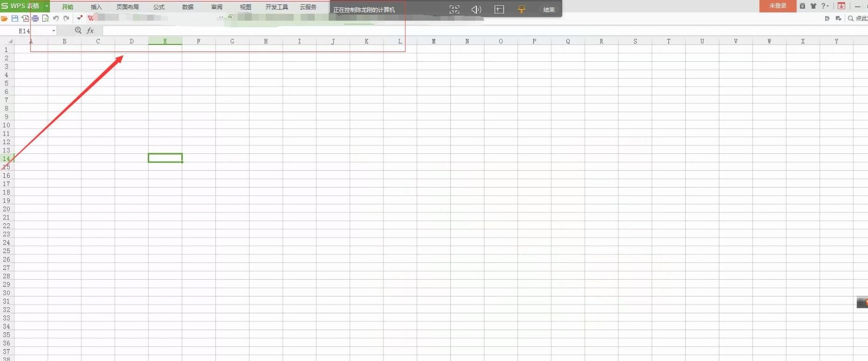
Task: Click 结束 to end remote control
Action: [549, 10]
